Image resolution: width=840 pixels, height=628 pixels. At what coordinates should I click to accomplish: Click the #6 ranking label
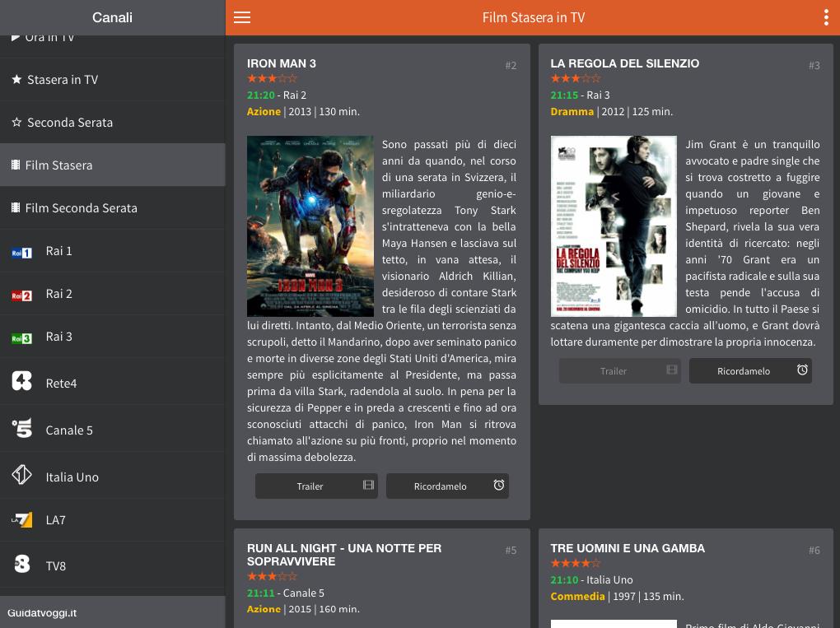tap(814, 551)
